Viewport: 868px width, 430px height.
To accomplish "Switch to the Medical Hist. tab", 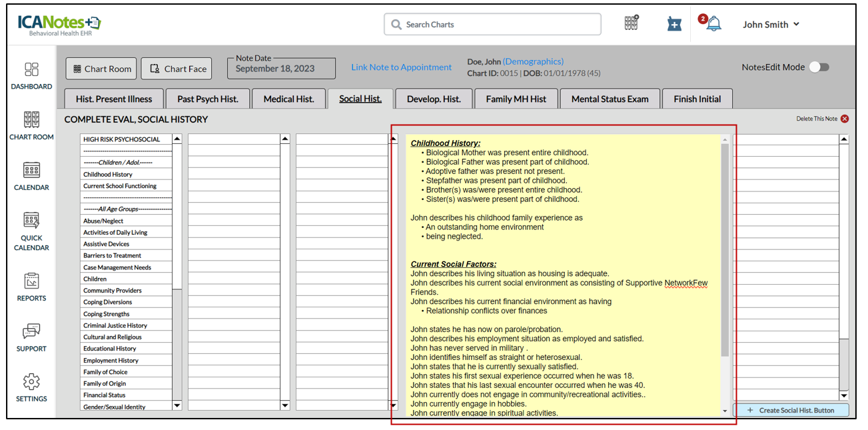I will (x=288, y=99).
